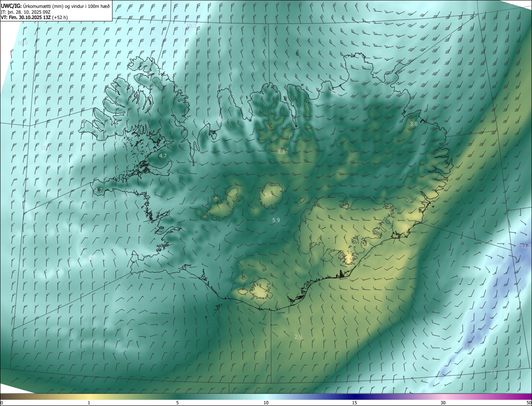Viewport: 532px width, 406px height.
Task: Click the 5 tick on the colour scale
Action: (x=177, y=403)
